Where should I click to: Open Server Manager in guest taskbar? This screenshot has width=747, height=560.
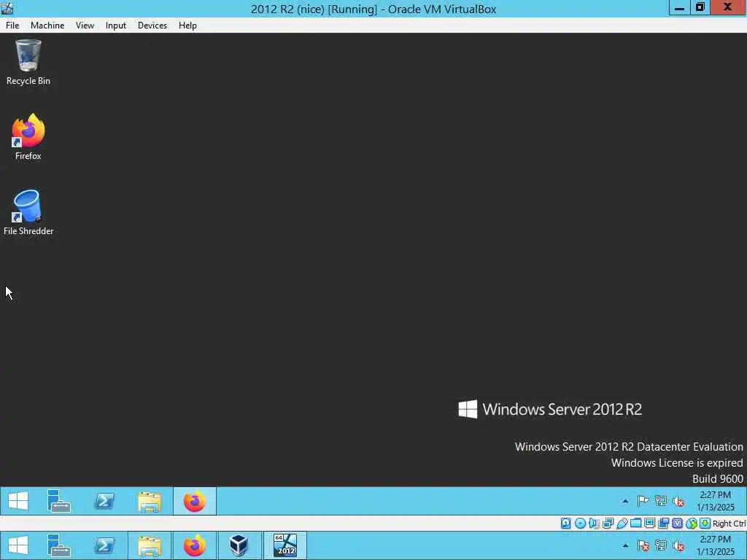pos(59,501)
